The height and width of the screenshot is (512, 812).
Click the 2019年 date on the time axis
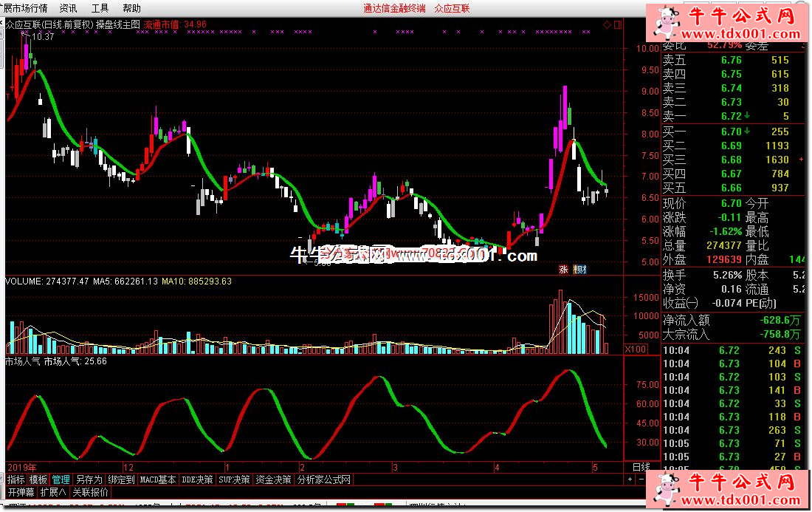(x=21, y=468)
